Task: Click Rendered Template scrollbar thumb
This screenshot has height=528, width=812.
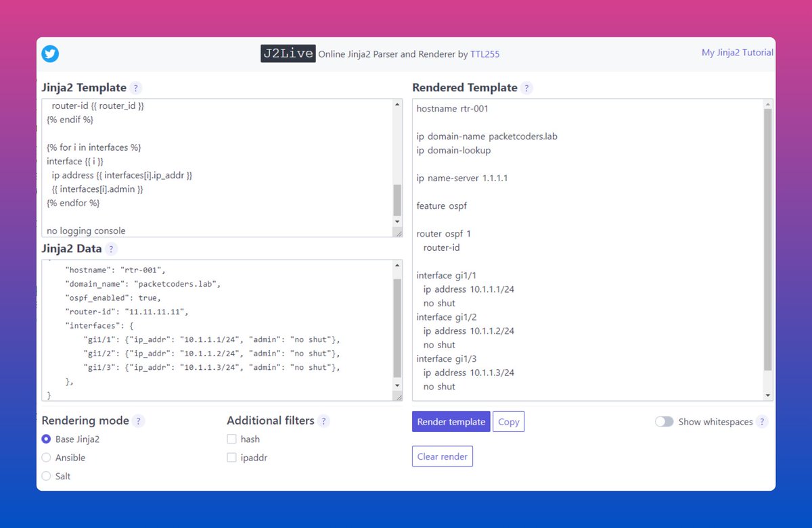Action: pos(767,239)
